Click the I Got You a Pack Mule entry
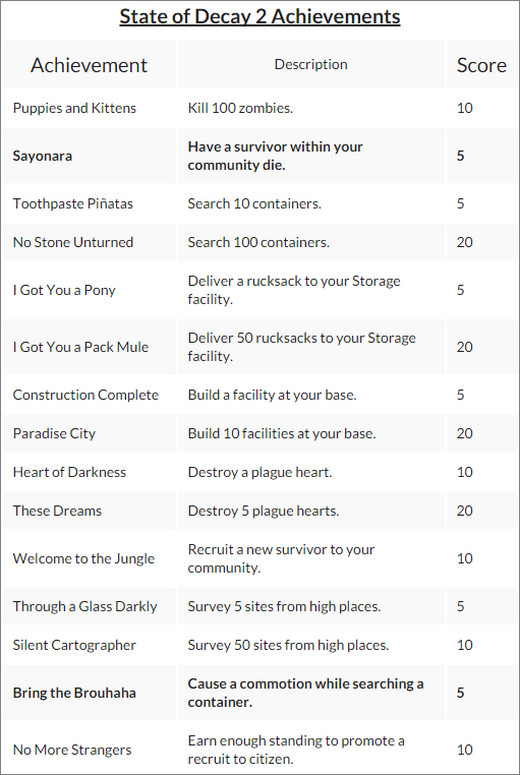The width and height of the screenshot is (520, 775). pyautogui.click(x=81, y=347)
